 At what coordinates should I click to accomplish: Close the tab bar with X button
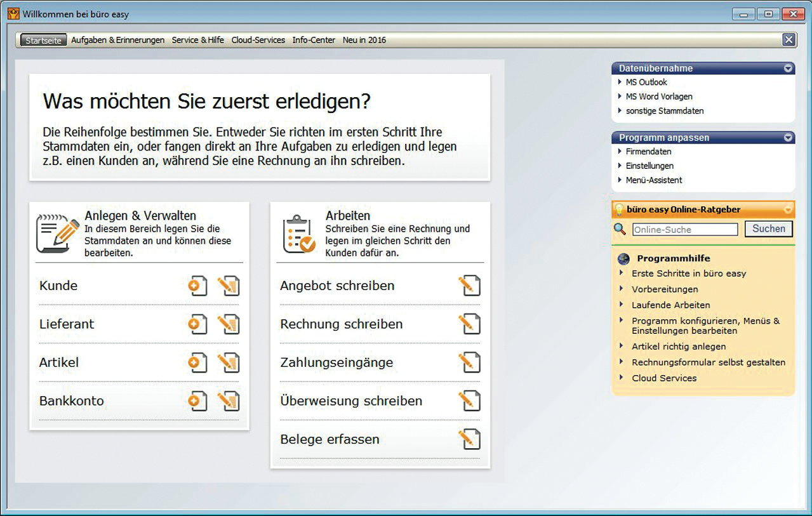coord(789,40)
